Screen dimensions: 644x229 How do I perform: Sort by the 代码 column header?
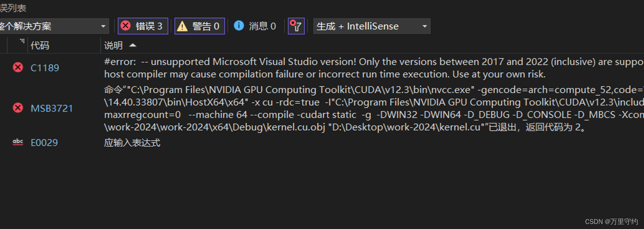[40, 46]
